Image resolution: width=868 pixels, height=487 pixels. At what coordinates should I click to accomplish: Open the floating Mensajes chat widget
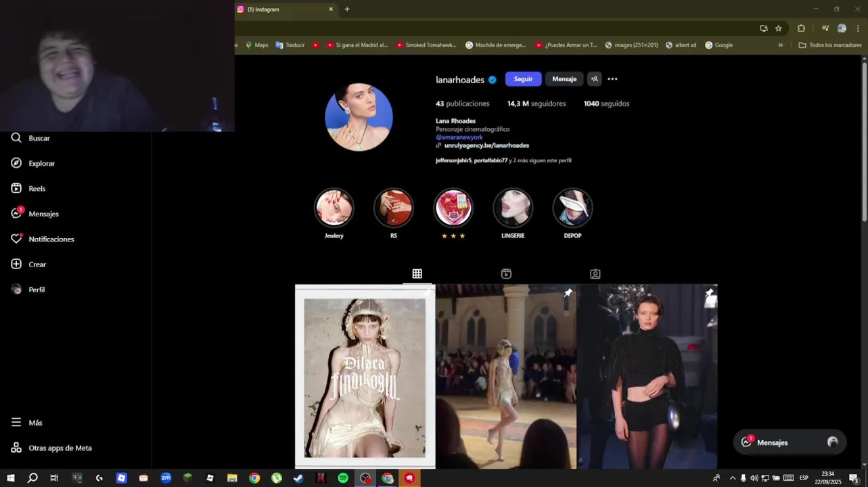[790, 442]
